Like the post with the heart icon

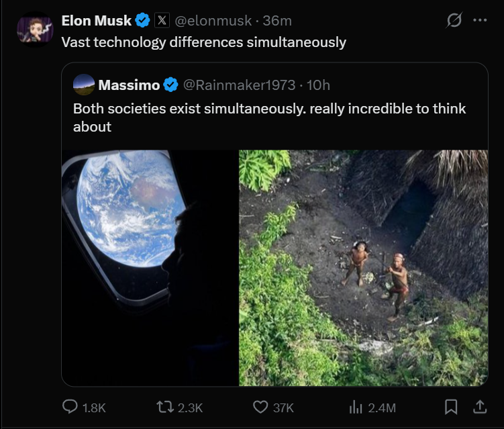click(260, 407)
